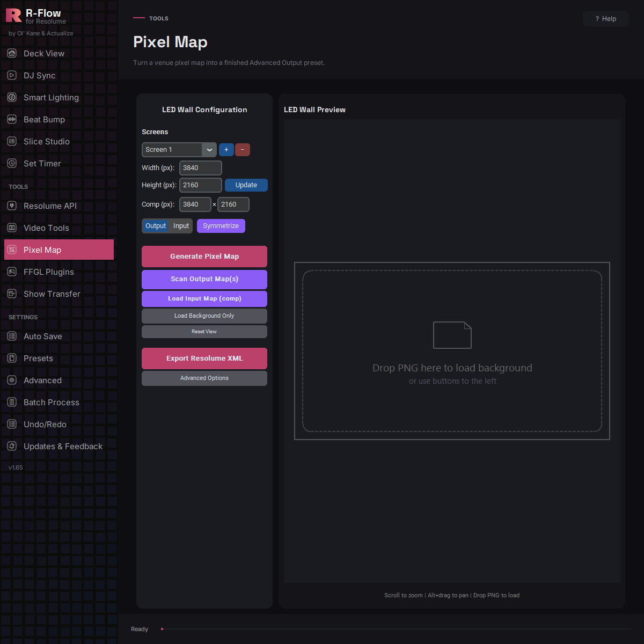Click the file icon in the drop zone
Image resolution: width=644 pixels, height=644 pixels.
[x=452, y=335]
